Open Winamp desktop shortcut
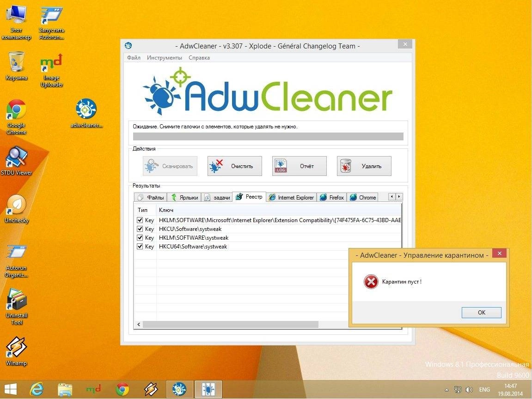Viewport: 532px width, 399px height. click(x=16, y=351)
